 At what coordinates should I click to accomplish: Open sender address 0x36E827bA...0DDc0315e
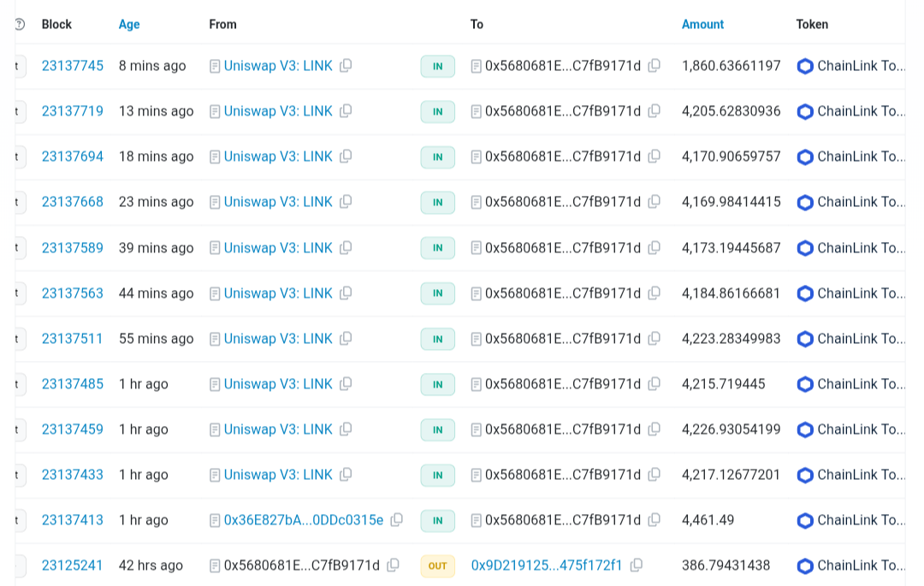(304, 520)
